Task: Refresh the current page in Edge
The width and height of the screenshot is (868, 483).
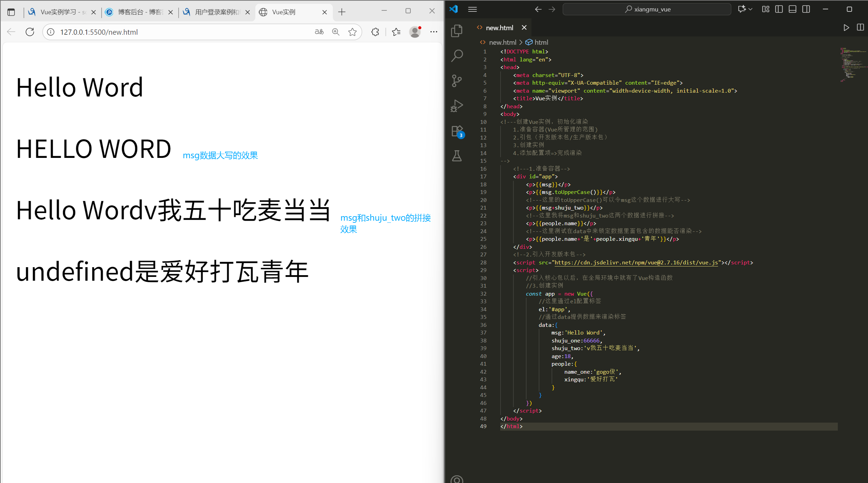Action: click(x=30, y=32)
